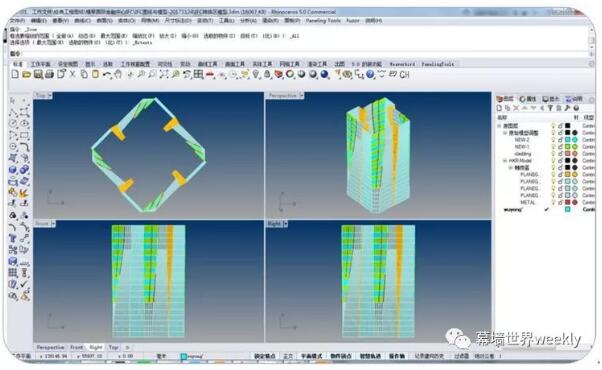Open the Perspective viewport title dropdown arrow
The image size is (602, 370).
[301, 95]
